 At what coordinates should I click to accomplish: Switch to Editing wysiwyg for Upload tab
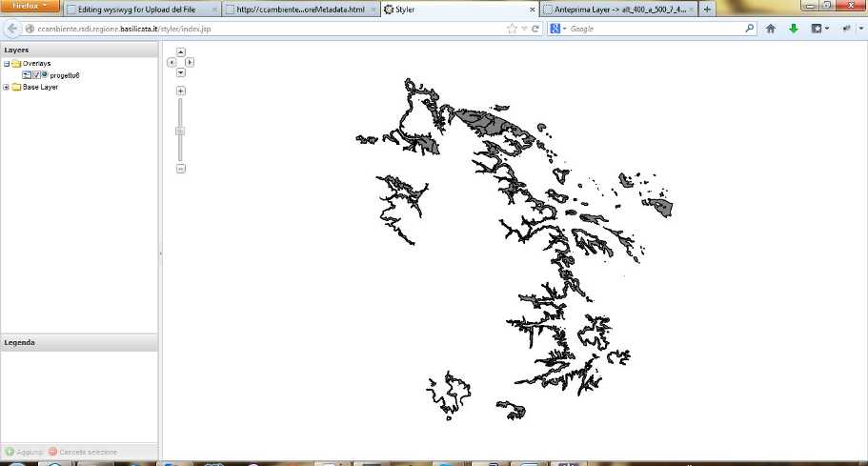142,10
